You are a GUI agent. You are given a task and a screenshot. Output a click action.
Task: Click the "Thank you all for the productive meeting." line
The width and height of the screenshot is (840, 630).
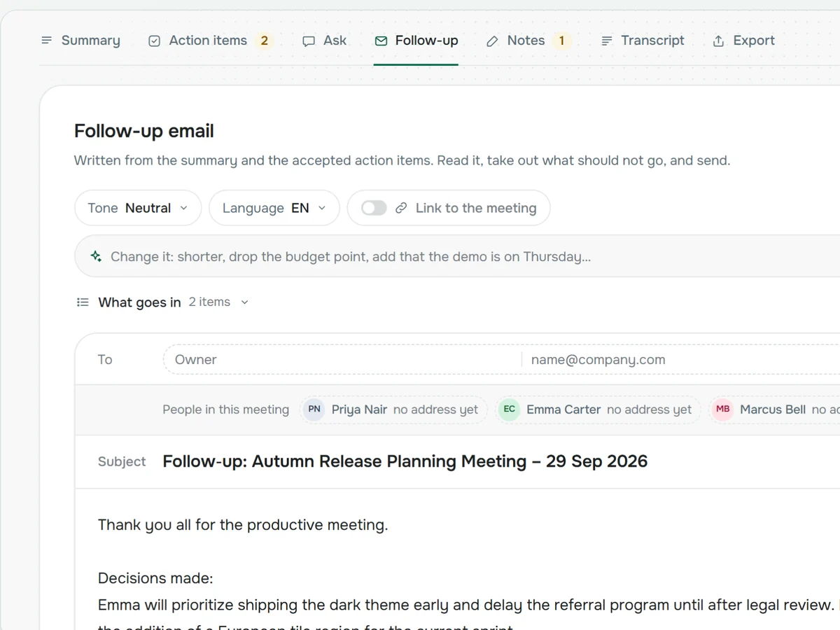[x=243, y=525]
